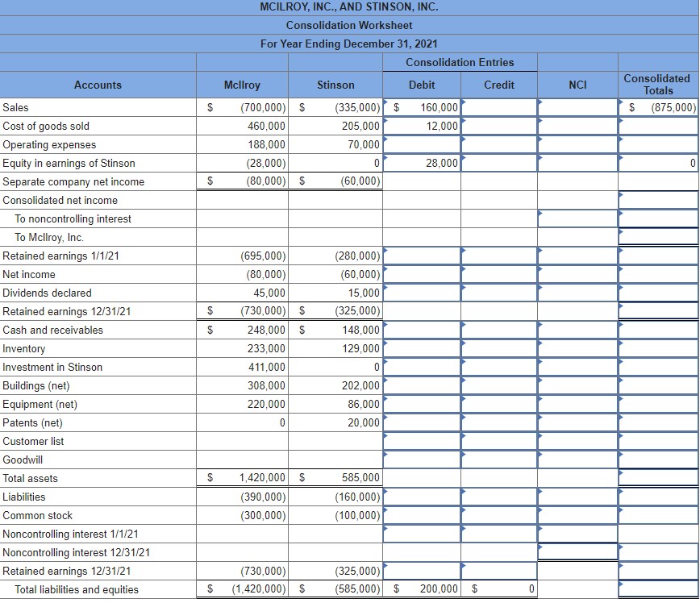Image resolution: width=700 pixels, height=603 pixels.
Task: Click Retained earnings 1/1/21 Debit cell
Action: tap(422, 256)
